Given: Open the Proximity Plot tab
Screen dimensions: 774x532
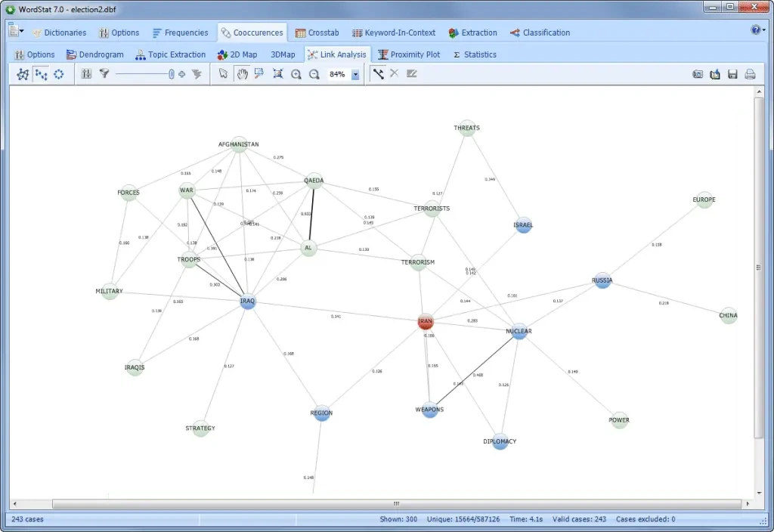Looking at the screenshot, I should (x=409, y=54).
